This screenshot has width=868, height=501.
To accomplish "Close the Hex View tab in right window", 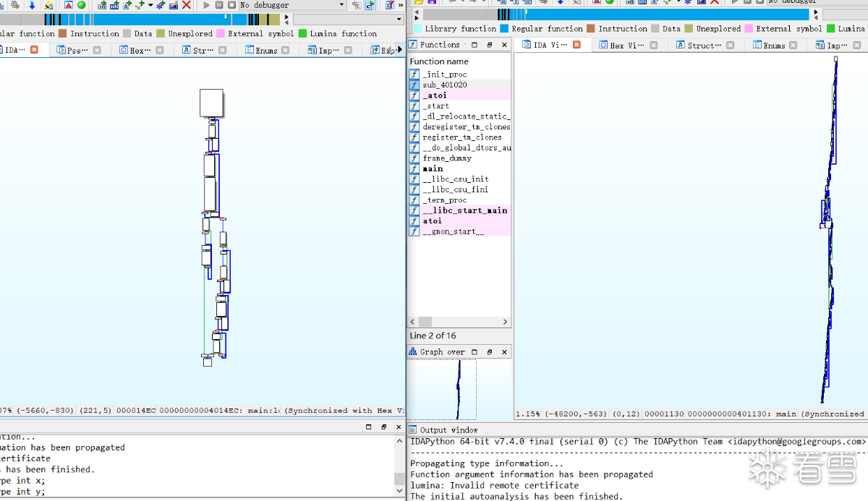I will 654,45.
